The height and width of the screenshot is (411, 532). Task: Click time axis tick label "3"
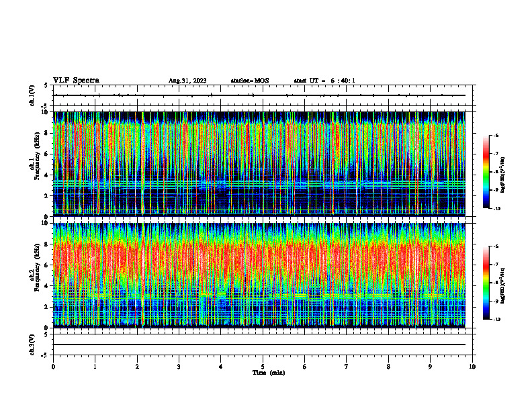pos(179,367)
